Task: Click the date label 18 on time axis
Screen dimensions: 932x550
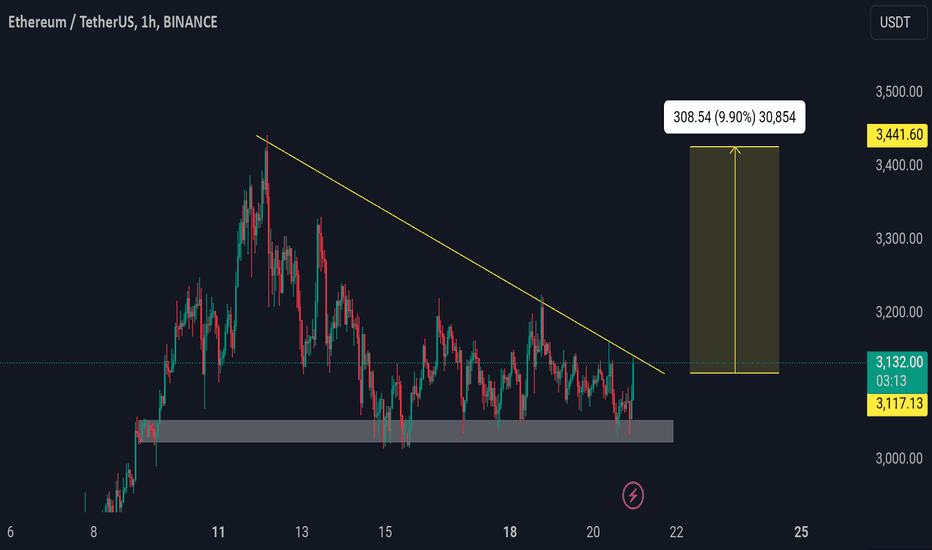Action: [509, 532]
